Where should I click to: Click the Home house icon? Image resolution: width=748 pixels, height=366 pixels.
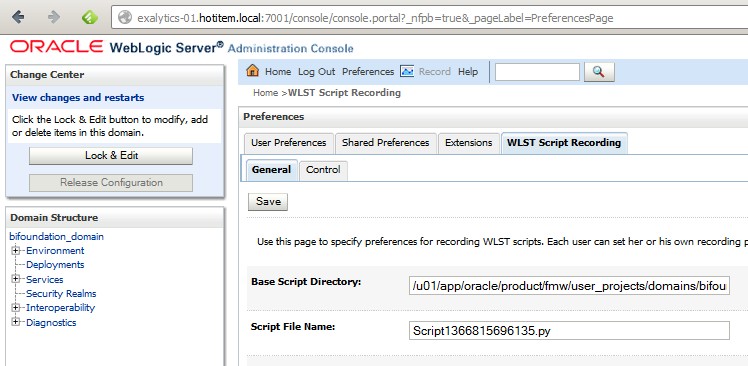pyautogui.click(x=252, y=71)
